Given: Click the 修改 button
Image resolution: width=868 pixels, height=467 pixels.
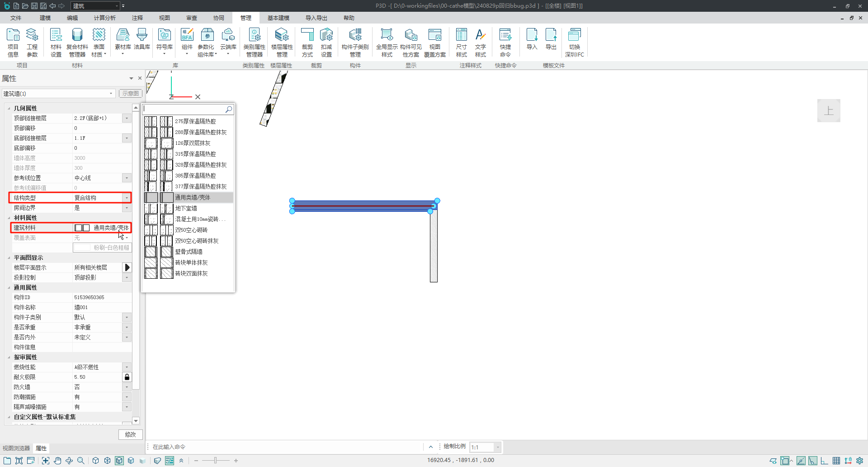Looking at the screenshot, I should (x=130, y=434).
